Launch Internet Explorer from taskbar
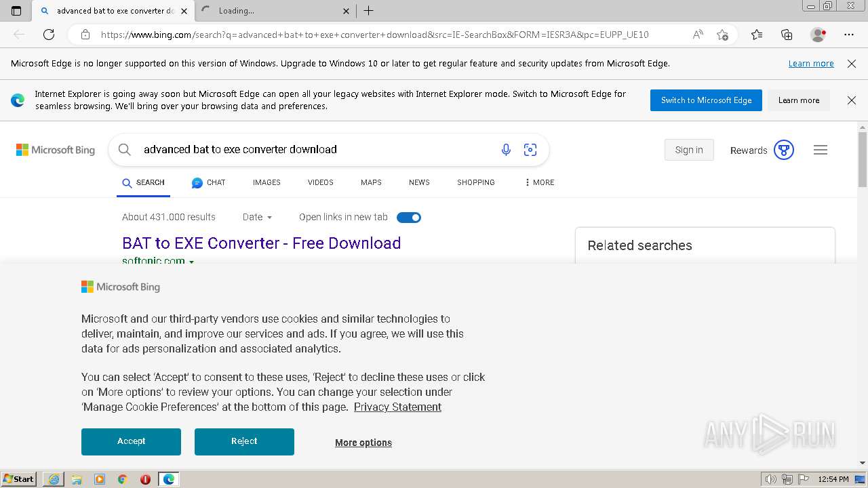This screenshot has width=868, height=488. 54,479
